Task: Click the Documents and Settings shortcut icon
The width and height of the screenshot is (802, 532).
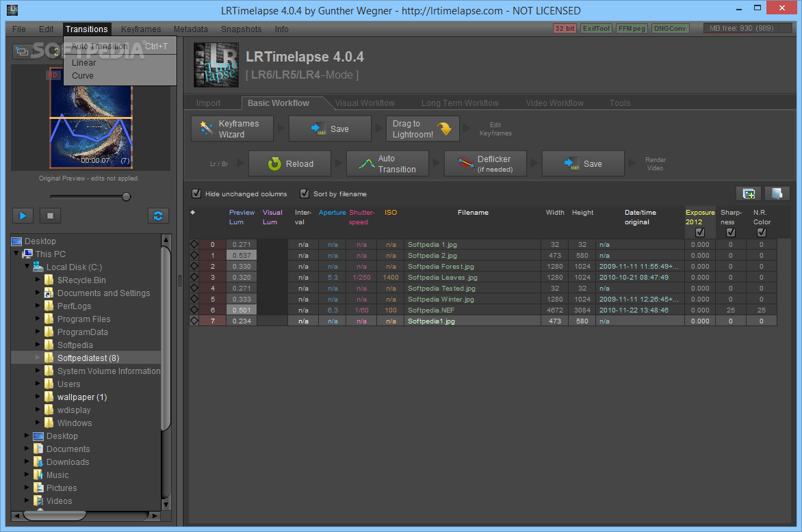Action: (49, 293)
